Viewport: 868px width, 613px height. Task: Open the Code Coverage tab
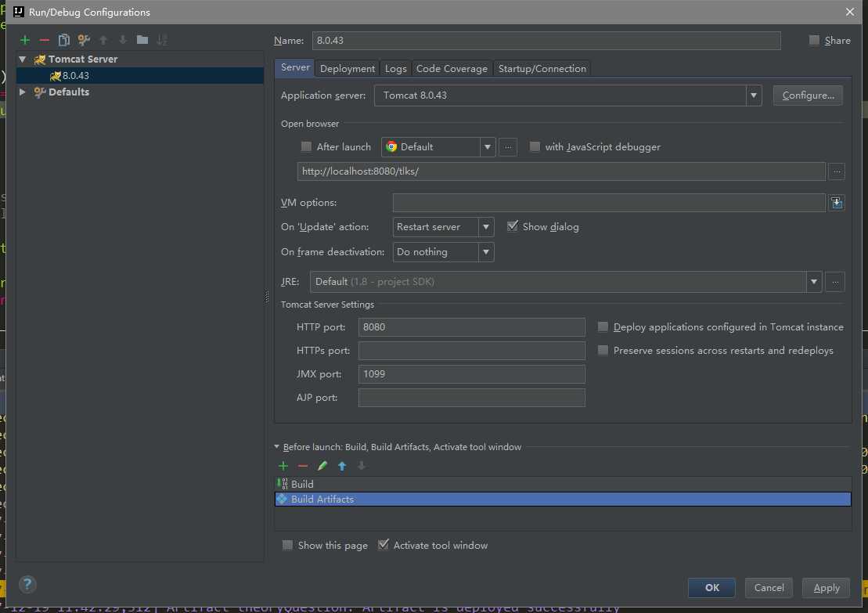tap(452, 69)
